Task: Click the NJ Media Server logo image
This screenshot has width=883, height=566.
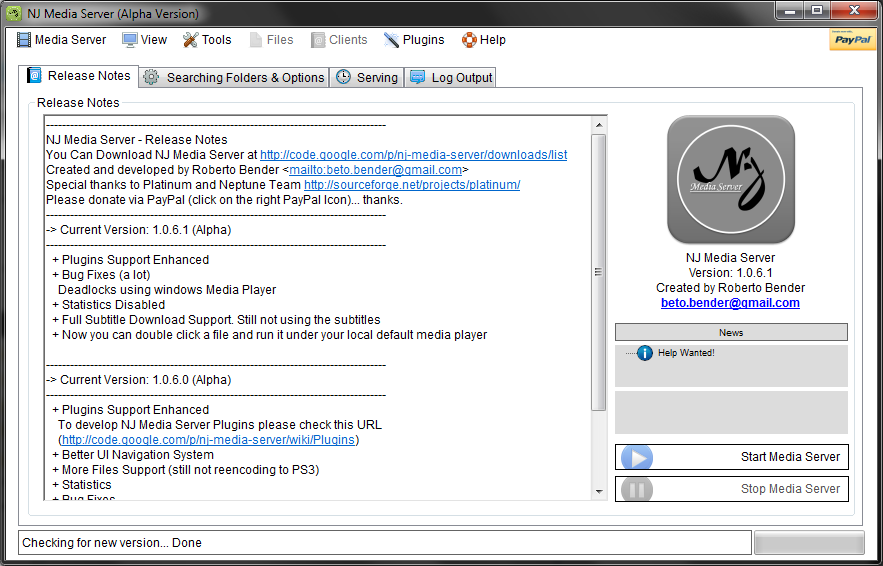Action: coord(730,180)
